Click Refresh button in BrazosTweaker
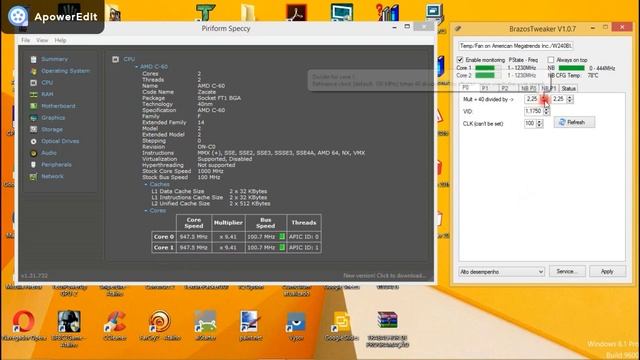This screenshot has width=640, height=360. tap(574, 122)
